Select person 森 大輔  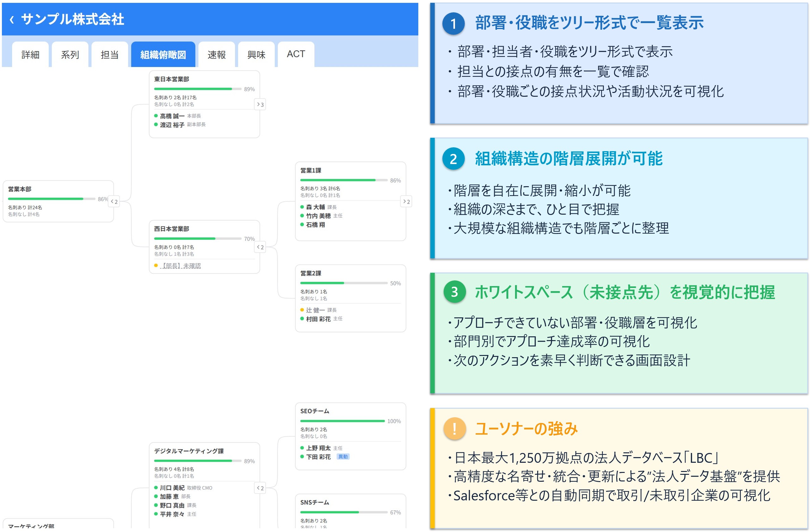pyautogui.click(x=315, y=207)
